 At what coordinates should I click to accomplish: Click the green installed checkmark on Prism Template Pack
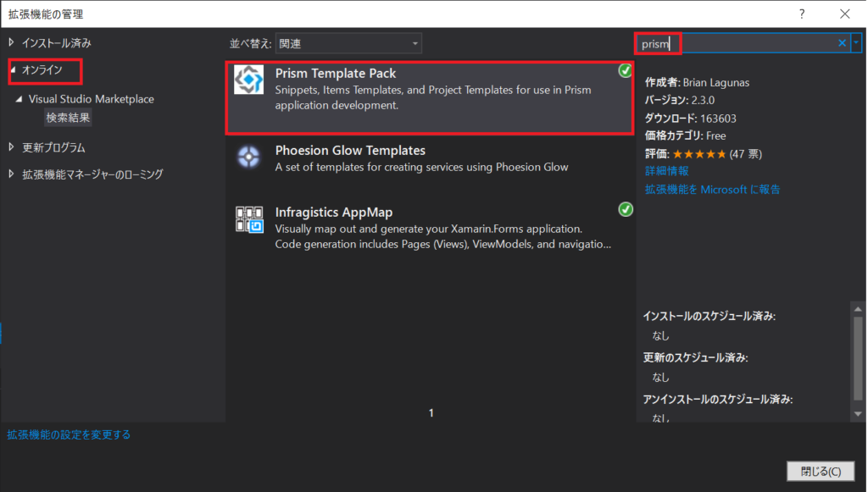click(x=625, y=71)
